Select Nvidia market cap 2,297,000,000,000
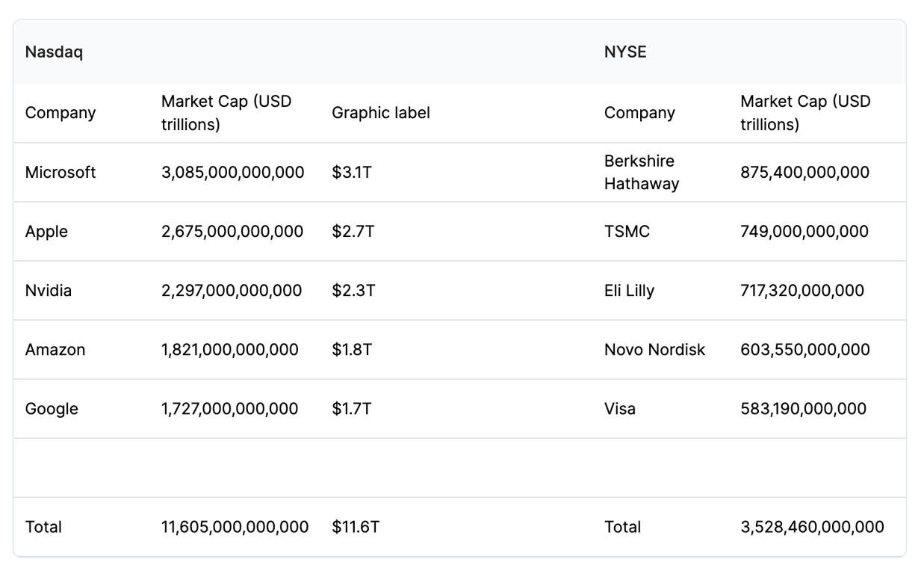This screenshot has height=574, width=924. 232,291
